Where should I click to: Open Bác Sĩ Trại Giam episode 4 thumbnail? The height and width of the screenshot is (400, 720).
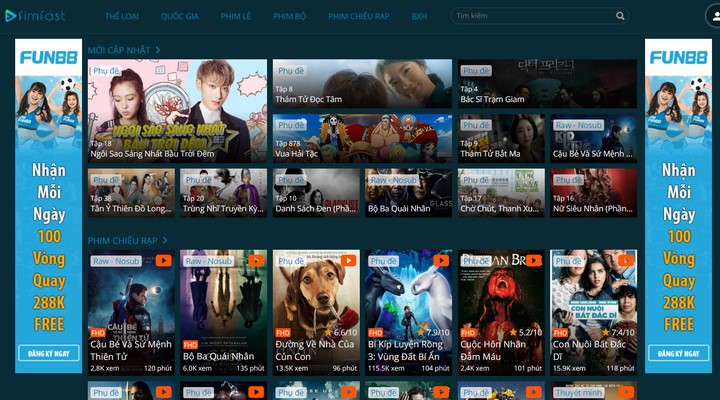(x=547, y=84)
